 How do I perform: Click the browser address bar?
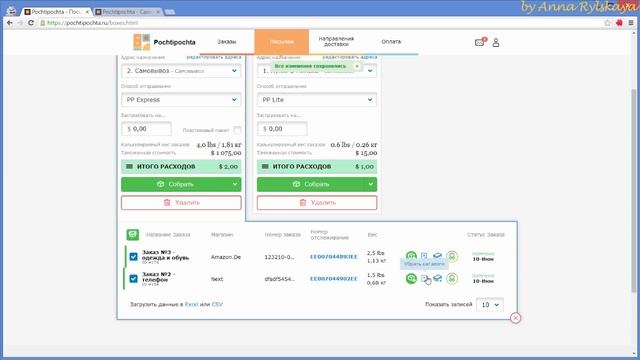coord(318,23)
